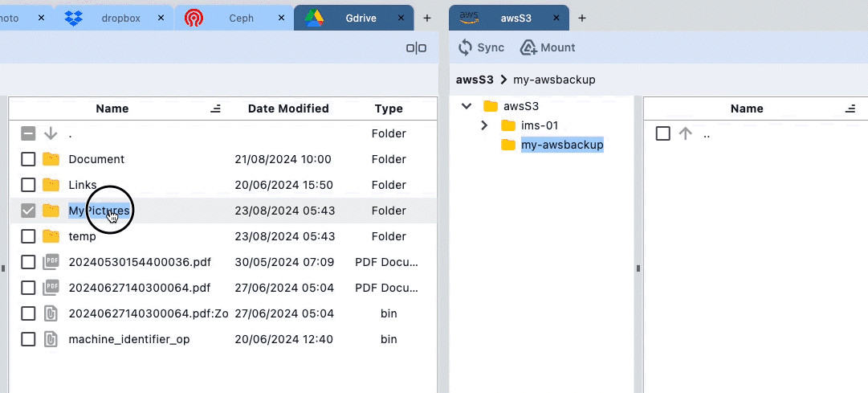Click the attachment icon of machine_identifier_op
This screenshot has width=868, height=393.
51,339
